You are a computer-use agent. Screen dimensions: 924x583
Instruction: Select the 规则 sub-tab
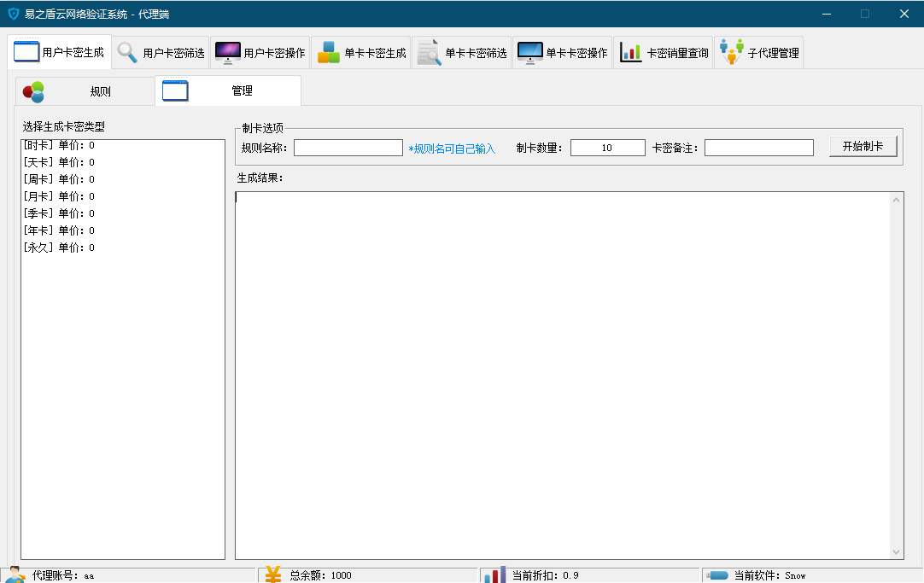[85, 91]
